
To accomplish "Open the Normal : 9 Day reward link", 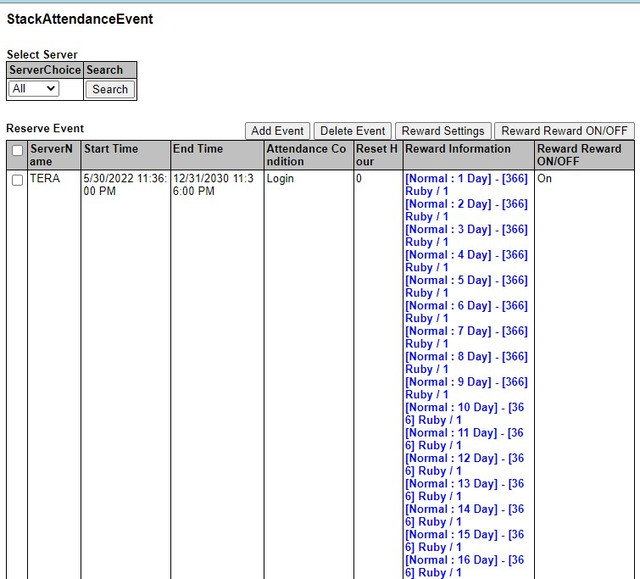I will click(x=466, y=388).
